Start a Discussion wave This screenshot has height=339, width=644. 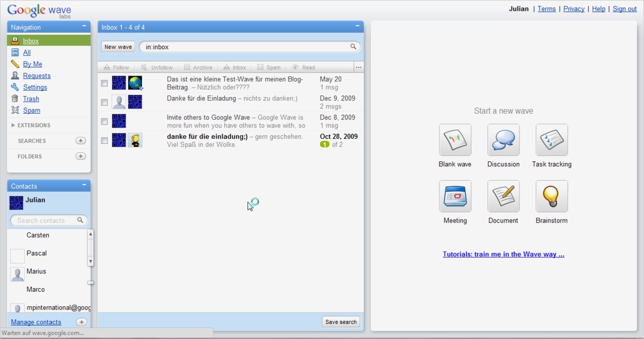503,140
